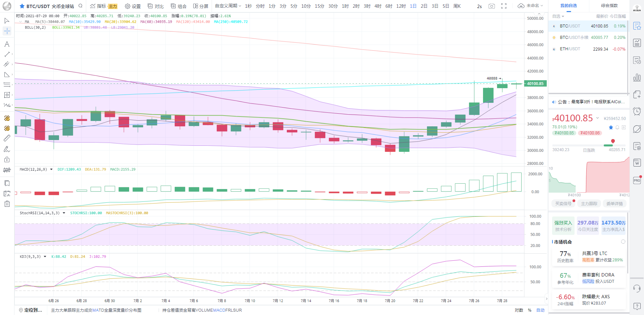Open the bar chart statistics sidebar icon

[637, 77]
